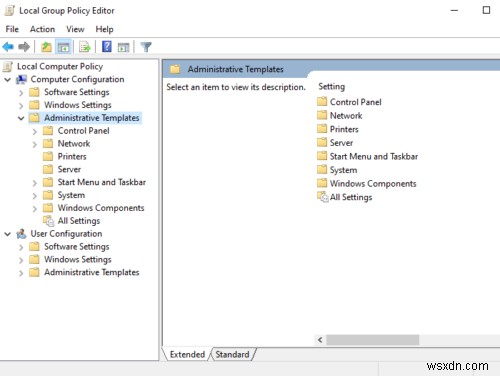500x376 pixels.
Task: Click Control Panel folder icon in right pane
Action: (x=322, y=101)
